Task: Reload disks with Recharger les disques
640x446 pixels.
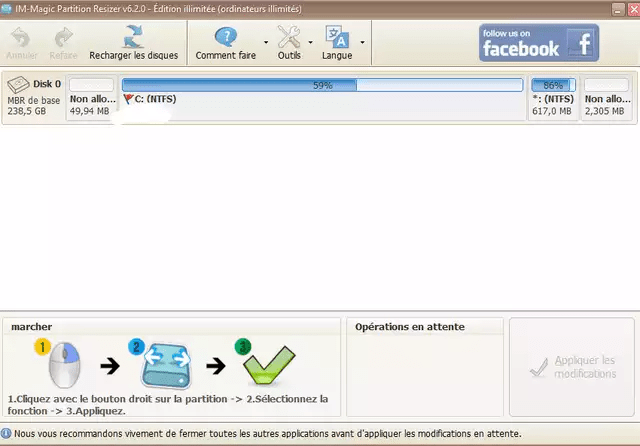Action: click(x=133, y=37)
